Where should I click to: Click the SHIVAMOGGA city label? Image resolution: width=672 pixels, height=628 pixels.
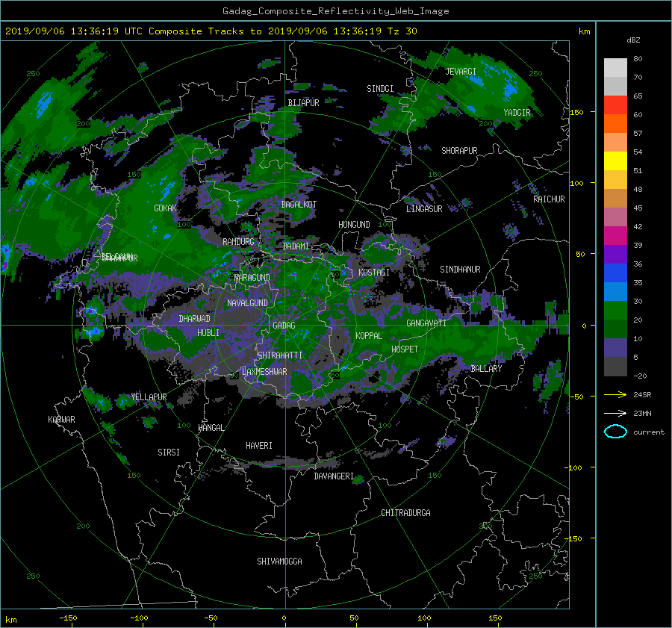coord(279,562)
